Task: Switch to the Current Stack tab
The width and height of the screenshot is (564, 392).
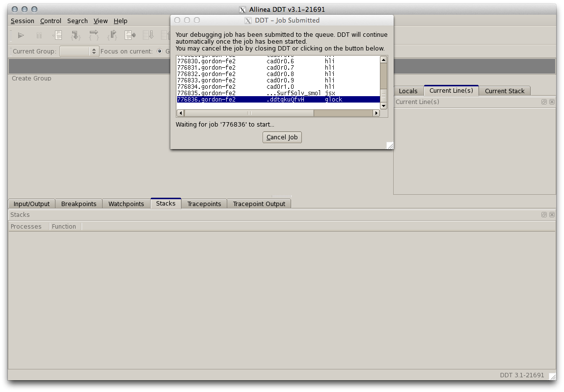Action: pyautogui.click(x=505, y=91)
